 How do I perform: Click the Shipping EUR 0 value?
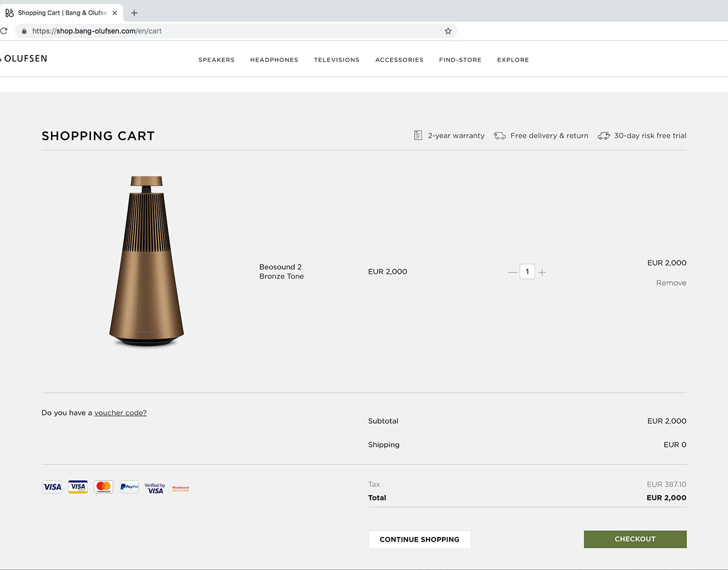tap(675, 444)
